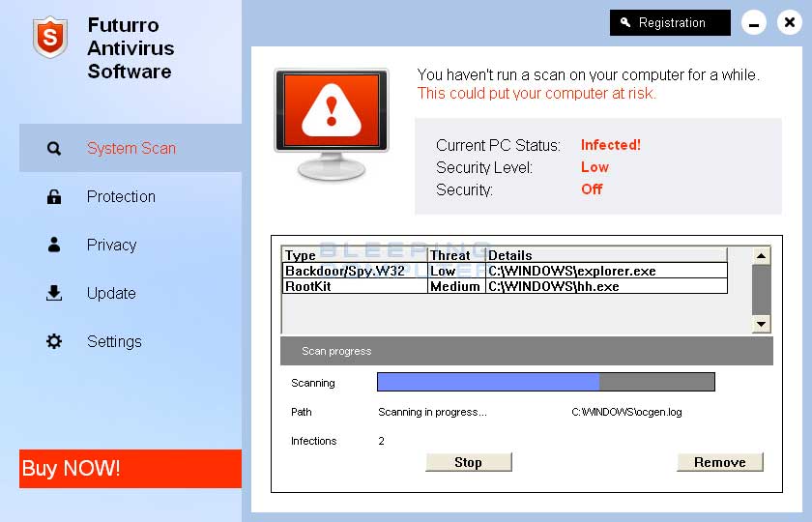Click the C:\WINDOWS\hh.exe path
The image size is (812, 522).
point(554,286)
